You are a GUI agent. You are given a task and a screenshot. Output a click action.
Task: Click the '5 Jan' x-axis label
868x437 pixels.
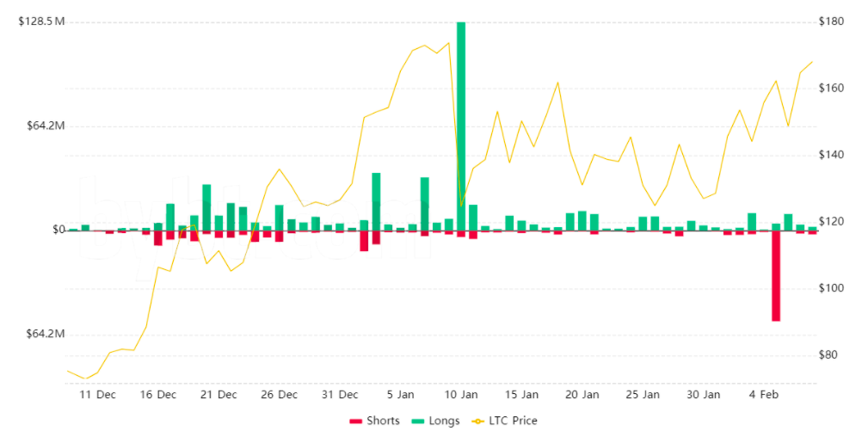[x=400, y=395]
